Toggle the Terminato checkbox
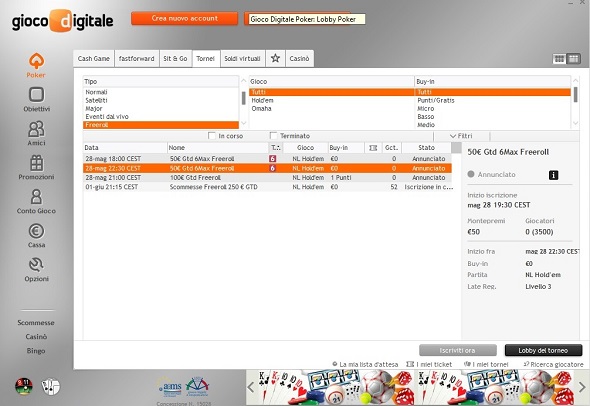This screenshot has height=406, width=590. 274,135
